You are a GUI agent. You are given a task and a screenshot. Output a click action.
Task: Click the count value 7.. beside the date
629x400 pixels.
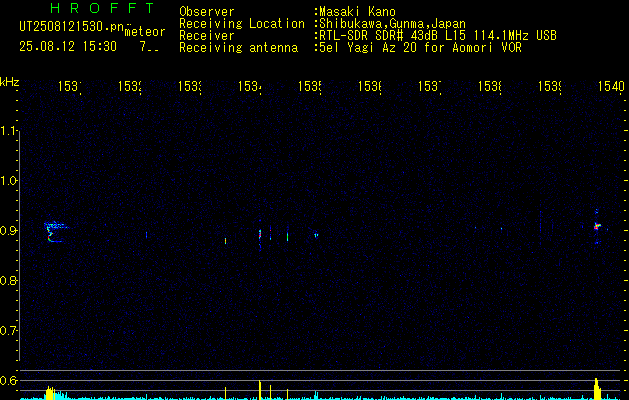149,47
